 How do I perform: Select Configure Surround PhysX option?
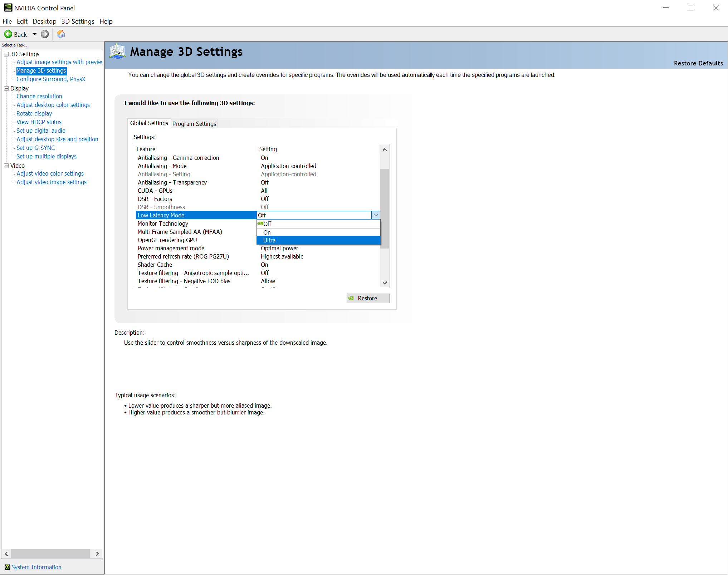[x=50, y=79]
